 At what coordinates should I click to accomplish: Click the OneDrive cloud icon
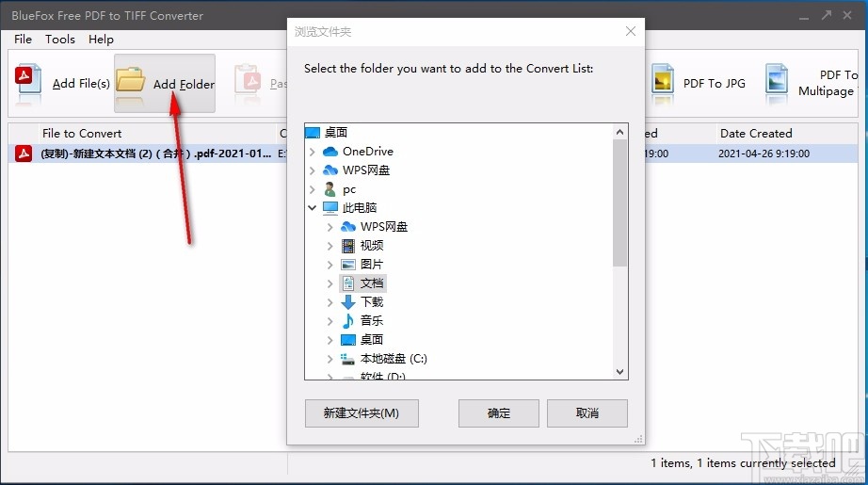[x=330, y=151]
